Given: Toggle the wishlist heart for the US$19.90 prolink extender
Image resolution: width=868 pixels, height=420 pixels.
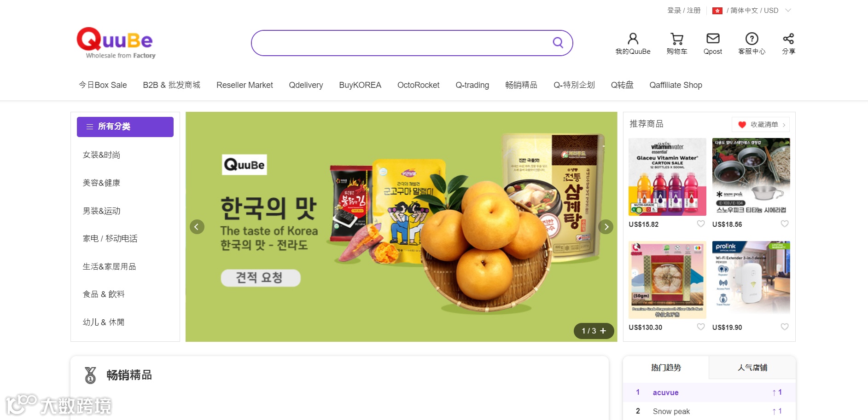Looking at the screenshot, I should tap(785, 327).
